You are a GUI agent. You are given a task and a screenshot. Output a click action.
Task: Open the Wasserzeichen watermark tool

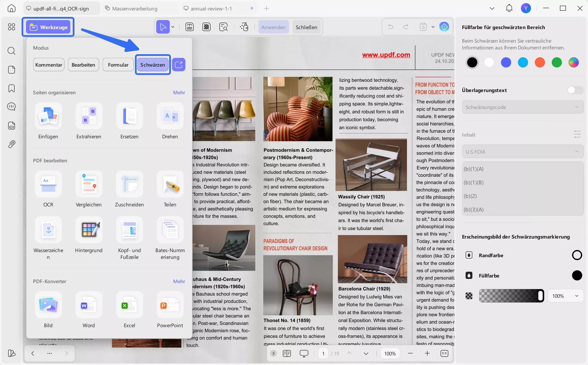48,230
